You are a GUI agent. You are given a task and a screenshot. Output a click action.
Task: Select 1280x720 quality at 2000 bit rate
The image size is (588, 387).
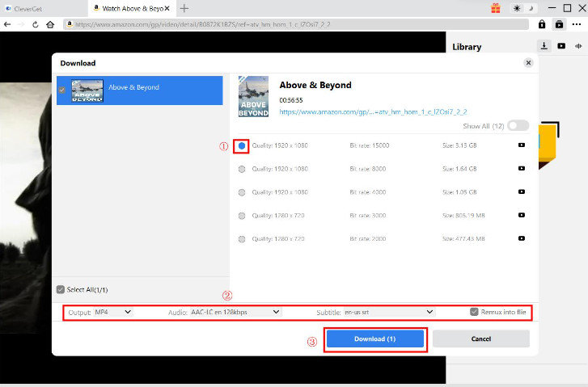[x=242, y=239]
